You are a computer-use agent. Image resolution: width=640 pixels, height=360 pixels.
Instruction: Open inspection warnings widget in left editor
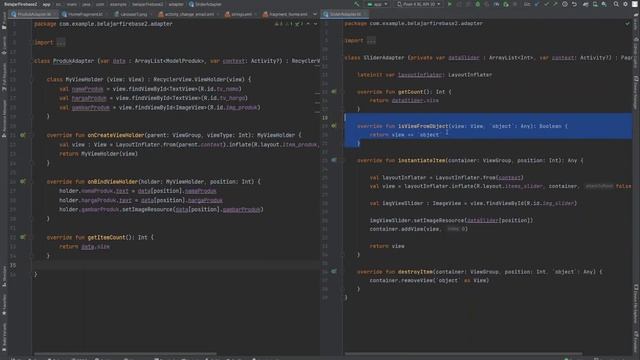pyautogui.click(x=289, y=24)
